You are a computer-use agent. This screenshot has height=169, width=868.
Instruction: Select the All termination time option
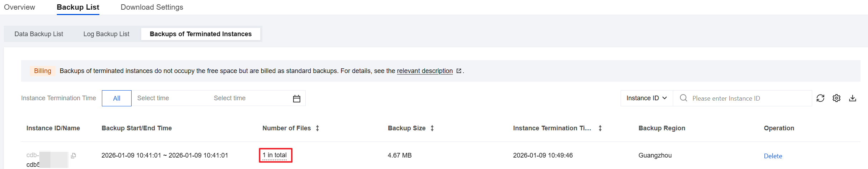(x=117, y=98)
